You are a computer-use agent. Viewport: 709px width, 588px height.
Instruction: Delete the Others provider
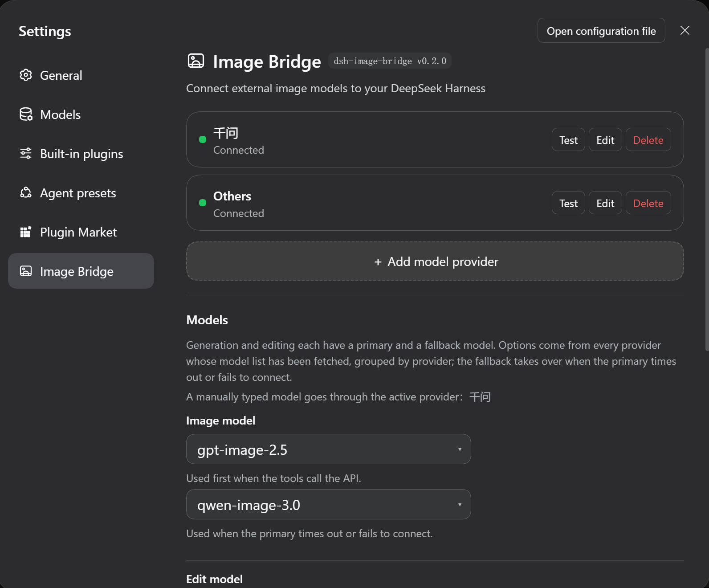[x=648, y=203]
